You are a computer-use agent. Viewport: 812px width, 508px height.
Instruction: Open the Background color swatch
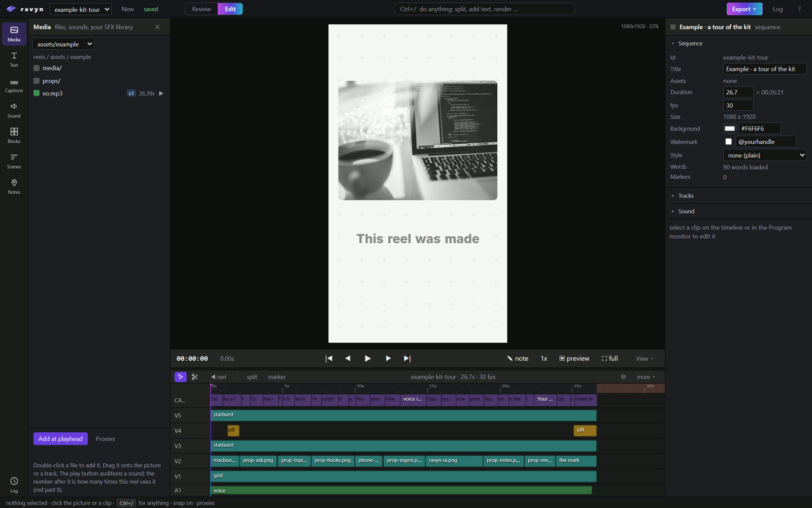(x=729, y=129)
